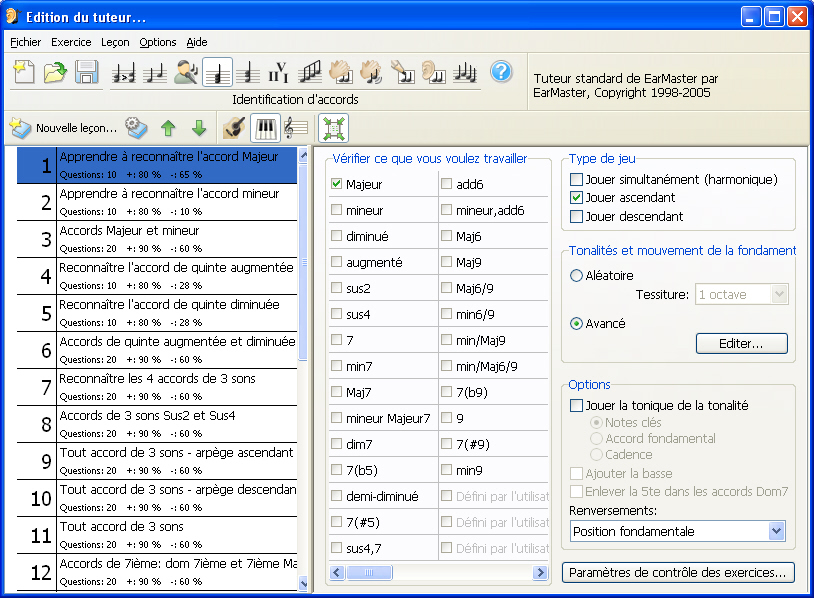Check Jouer la tonique de la tonalité
Screen dimensions: 814x598
point(576,405)
